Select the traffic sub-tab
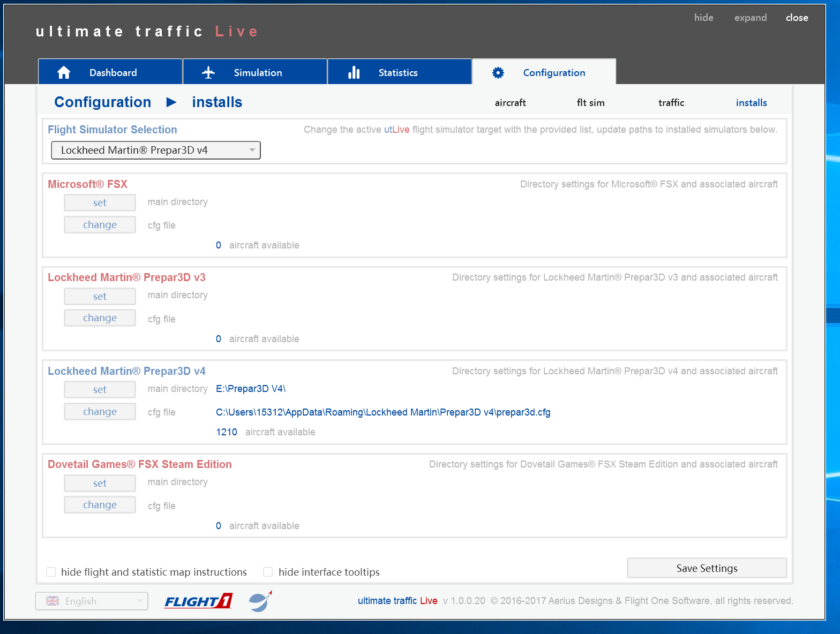The height and width of the screenshot is (634, 840). pyautogui.click(x=671, y=103)
